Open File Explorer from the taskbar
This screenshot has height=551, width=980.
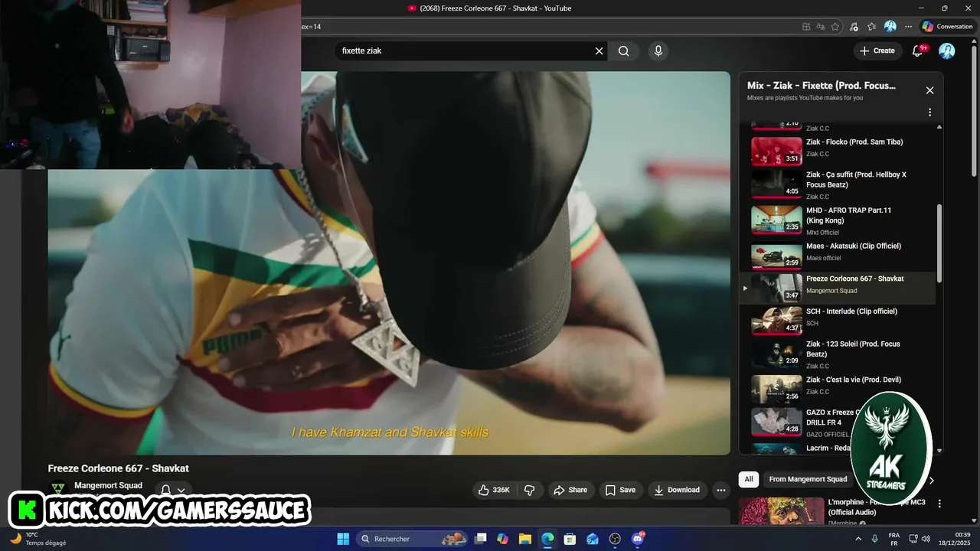pyautogui.click(x=525, y=539)
